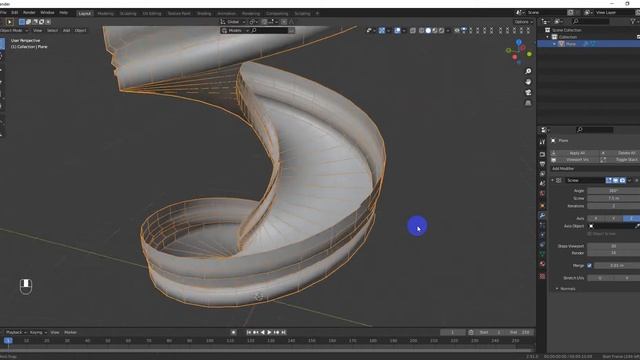This screenshot has width=640, height=360.
Task: Toggle Screw modifier render display
Action: tap(622, 180)
